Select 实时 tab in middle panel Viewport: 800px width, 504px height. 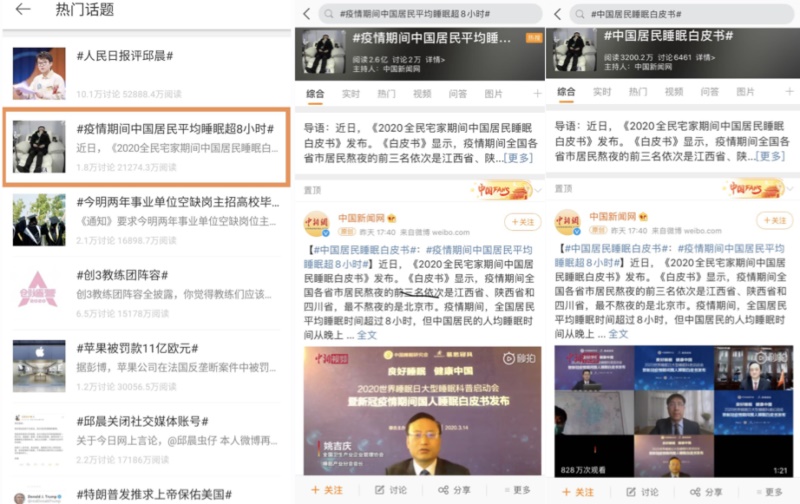pyautogui.click(x=351, y=93)
